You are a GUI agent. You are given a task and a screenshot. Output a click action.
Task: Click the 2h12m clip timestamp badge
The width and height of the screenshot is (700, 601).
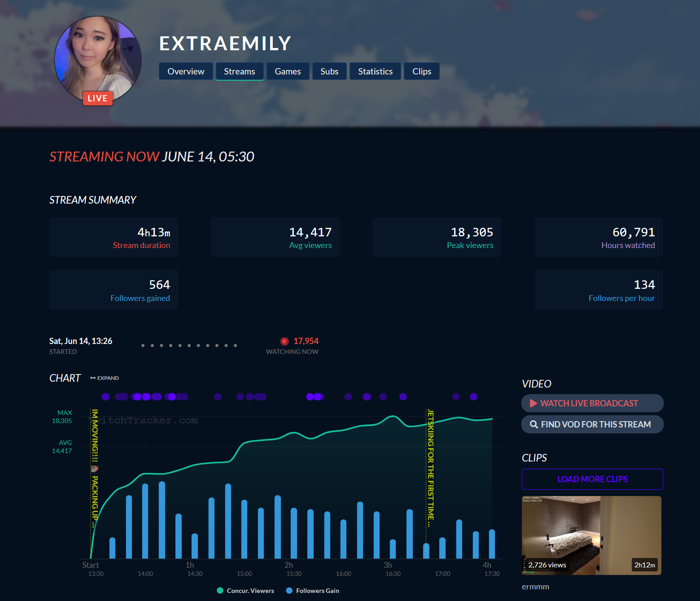[645, 565]
